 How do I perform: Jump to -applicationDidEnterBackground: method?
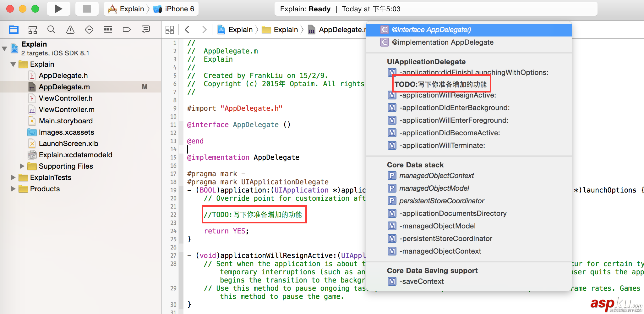pyautogui.click(x=454, y=108)
